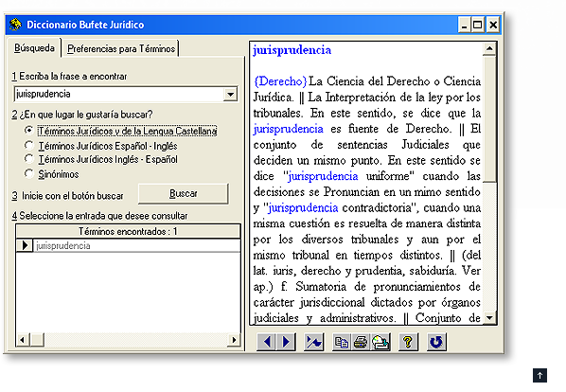Screen dimensions: 566x392
Task: Click the blue {Derecho} link in definition
Action: (x=280, y=81)
